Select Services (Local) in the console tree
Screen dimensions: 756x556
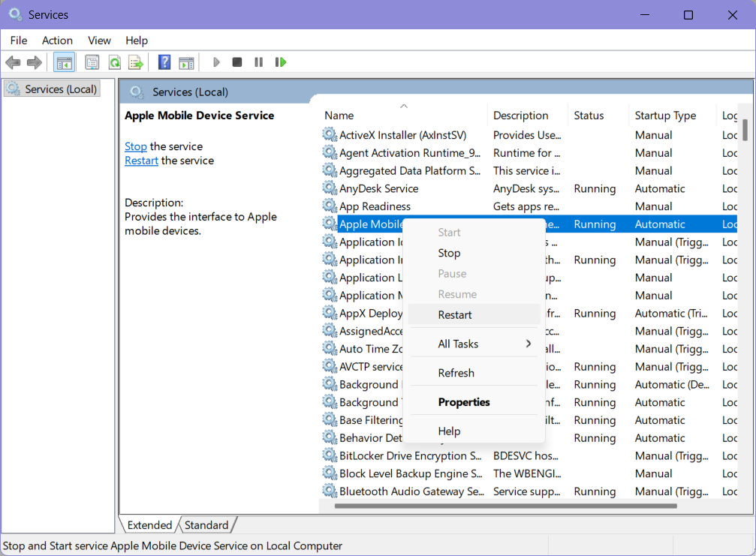click(52, 89)
